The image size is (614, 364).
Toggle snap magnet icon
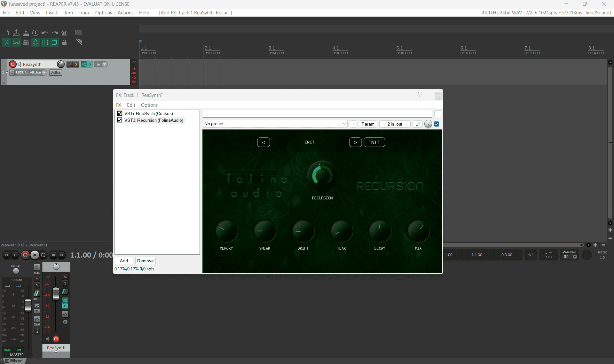coord(55,42)
